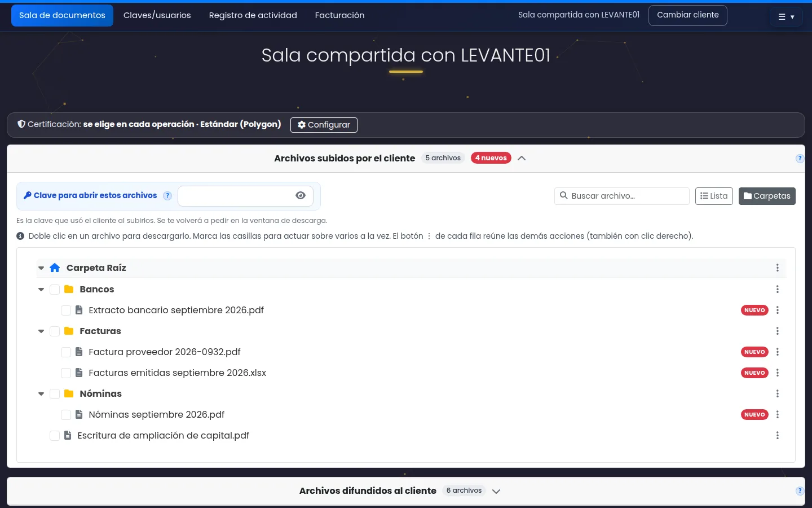812x508 pixels.
Task: Click the Configurar certification button
Action: coord(324,125)
